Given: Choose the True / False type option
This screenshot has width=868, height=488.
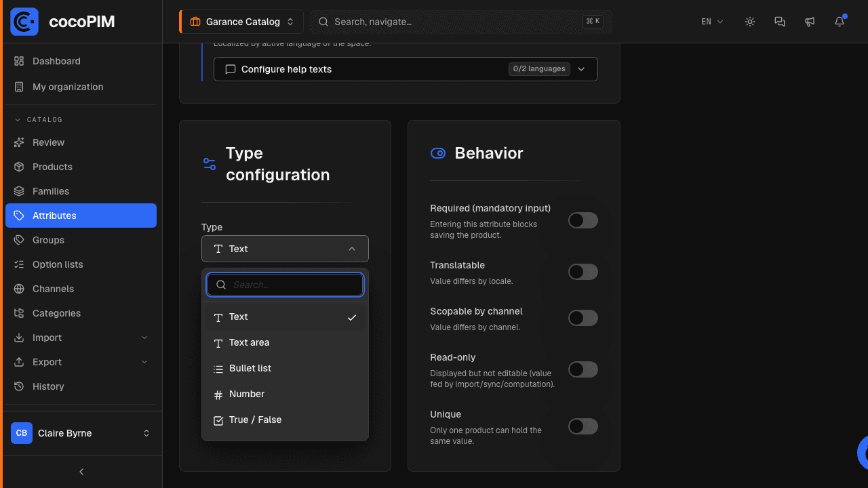Looking at the screenshot, I should 285,420.
